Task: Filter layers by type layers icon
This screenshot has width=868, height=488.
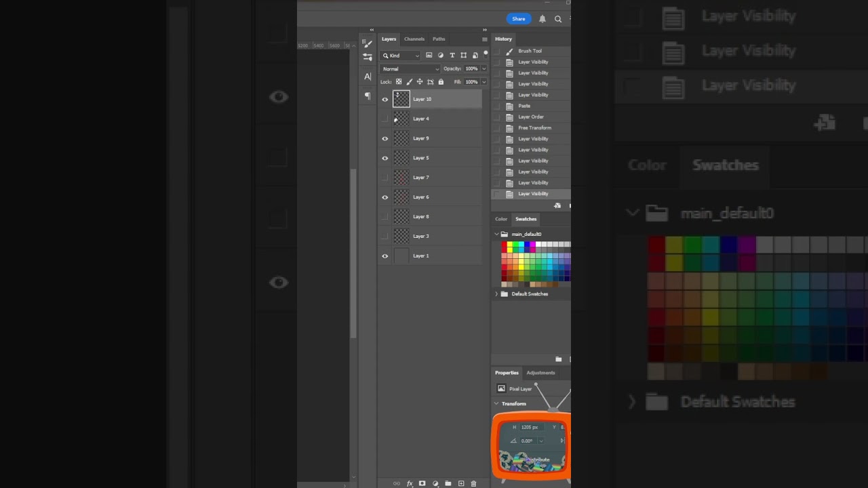Action: click(452, 56)
